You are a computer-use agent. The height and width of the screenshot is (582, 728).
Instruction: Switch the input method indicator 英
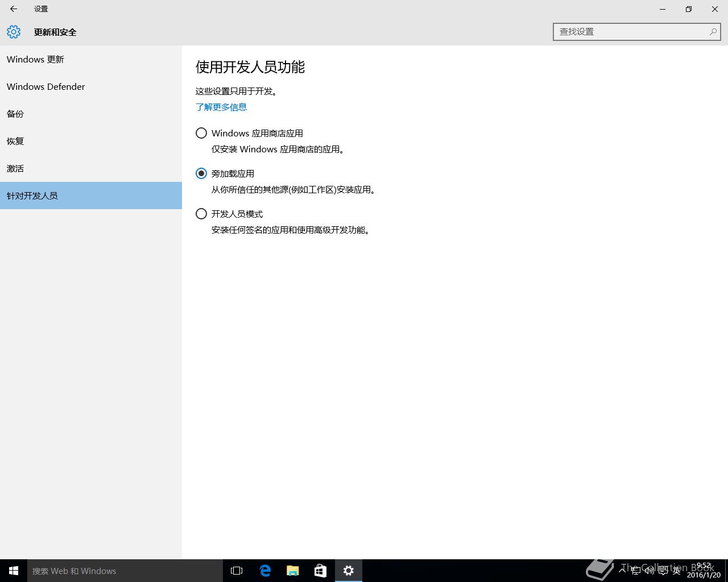click(x=676, y=571)
